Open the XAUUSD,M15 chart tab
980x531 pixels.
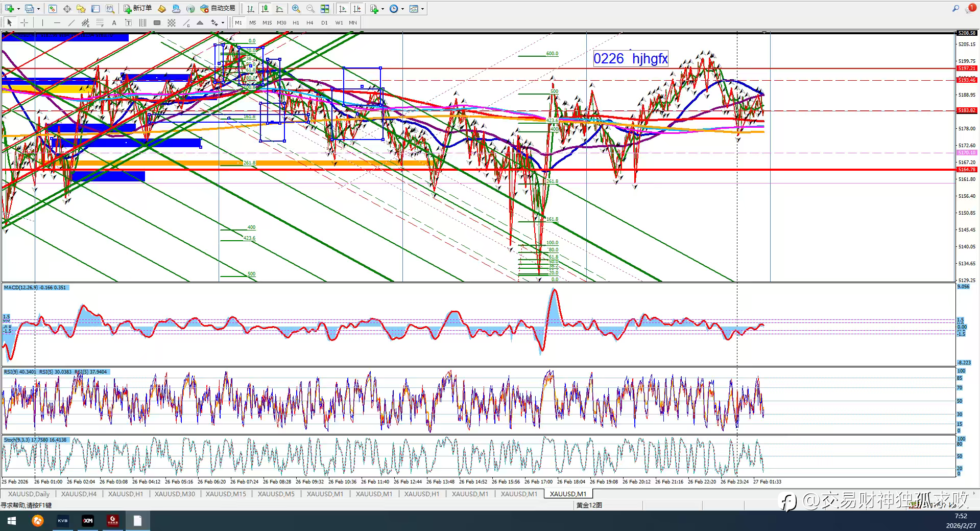pos(226,494)
